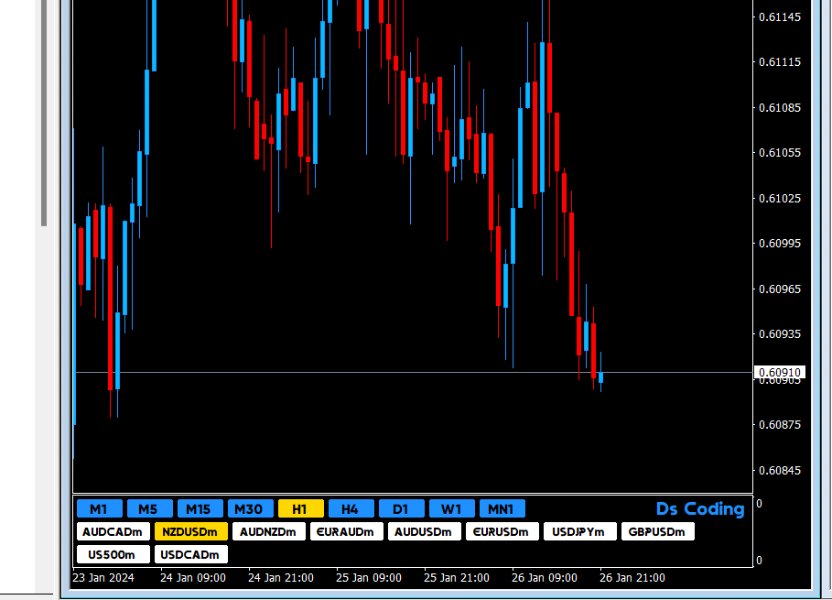Viewport: 832px width, 600px height.
Task: Click the 23 Jan 2024 date label
Action: pyautogui.click(x=103, y=578)
